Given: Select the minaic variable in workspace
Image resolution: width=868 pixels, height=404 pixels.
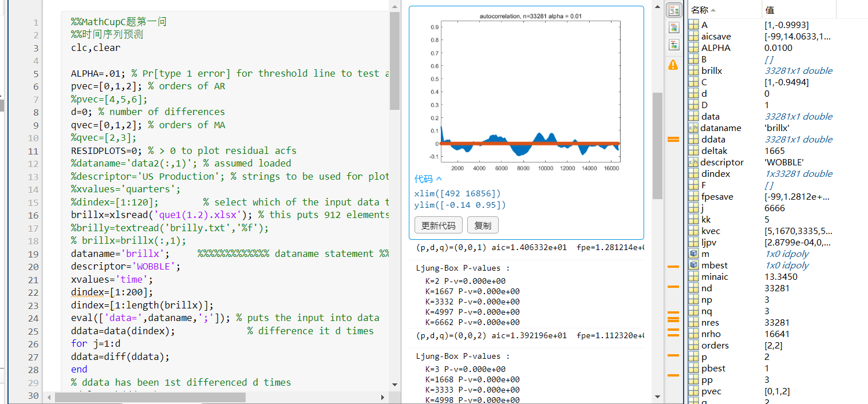Looking at the screenshot, I should (715, 277).
